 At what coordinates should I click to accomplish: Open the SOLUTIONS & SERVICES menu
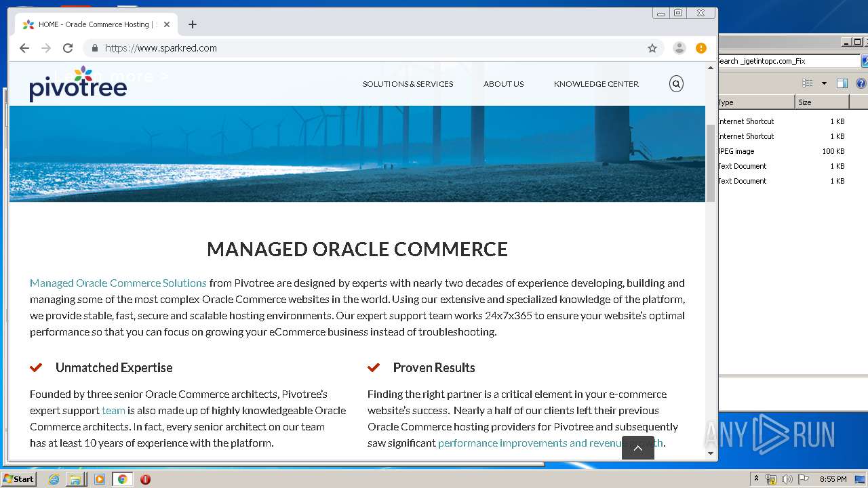click(x=408, y=84)
